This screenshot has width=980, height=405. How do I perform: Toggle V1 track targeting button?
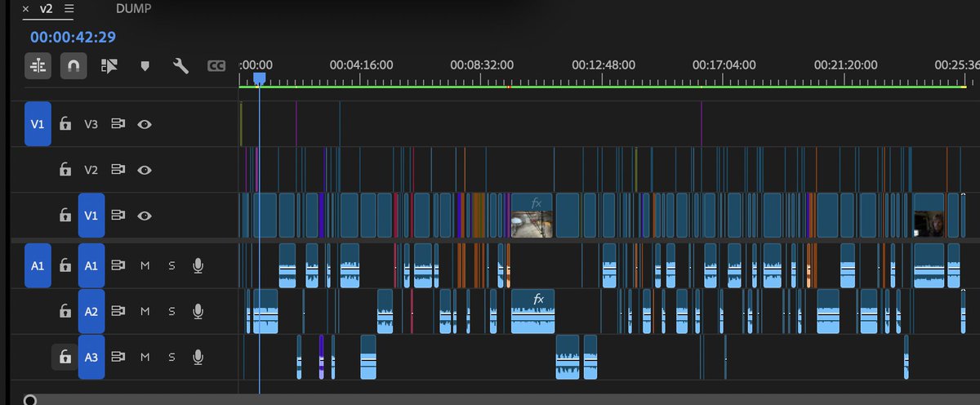(91, 216)
